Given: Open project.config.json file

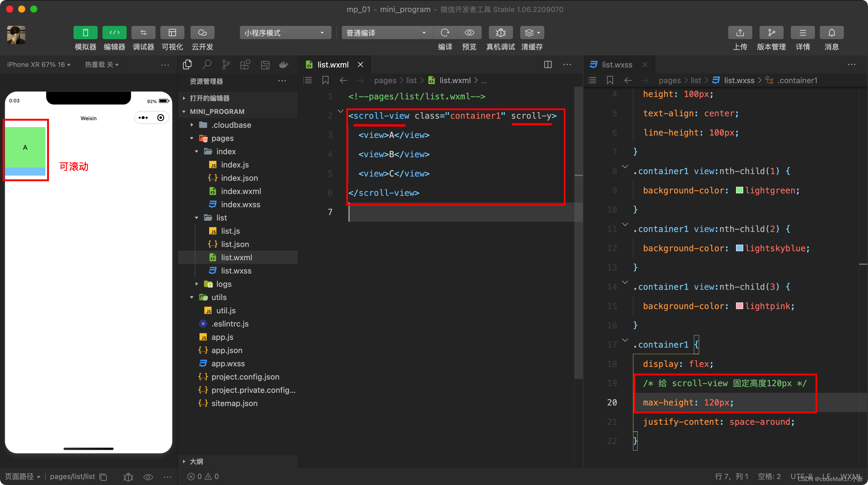Looking at the screenshot, I should pos(238,377).
